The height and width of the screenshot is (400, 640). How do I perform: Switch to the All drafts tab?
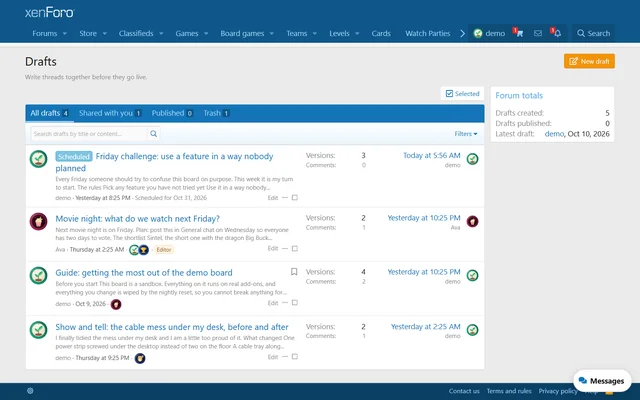(49, 113)
